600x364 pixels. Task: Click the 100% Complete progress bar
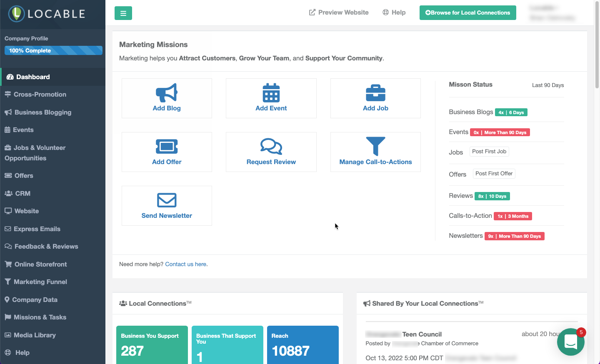(x=53, y=50)
